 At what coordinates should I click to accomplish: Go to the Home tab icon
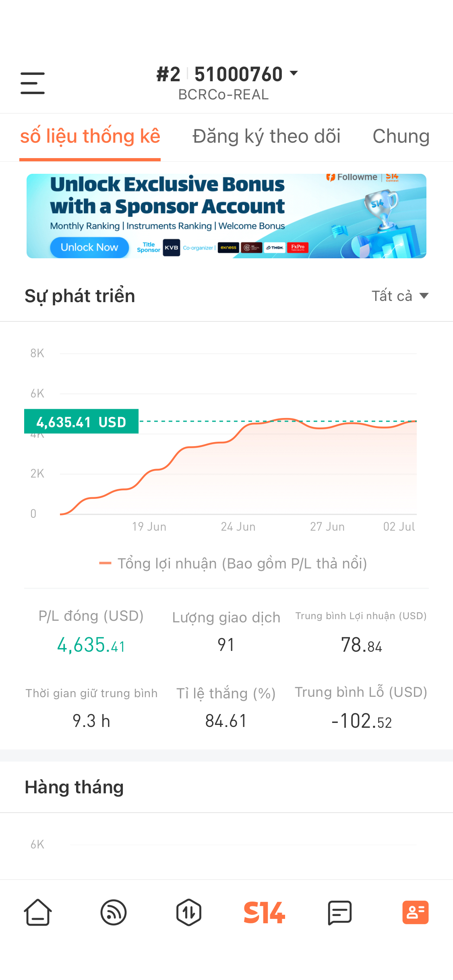point(38,912)
